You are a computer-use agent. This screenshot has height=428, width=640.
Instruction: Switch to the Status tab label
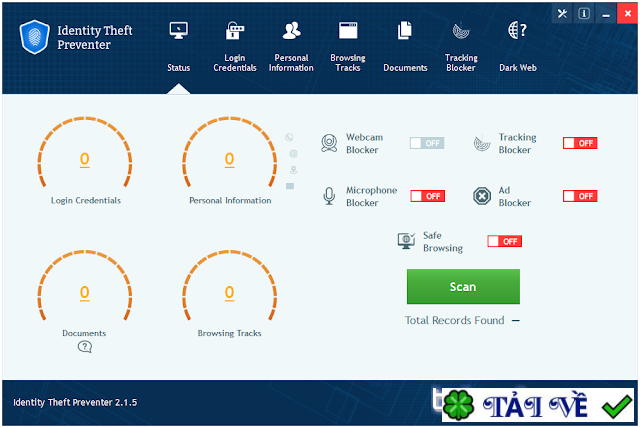178,68
